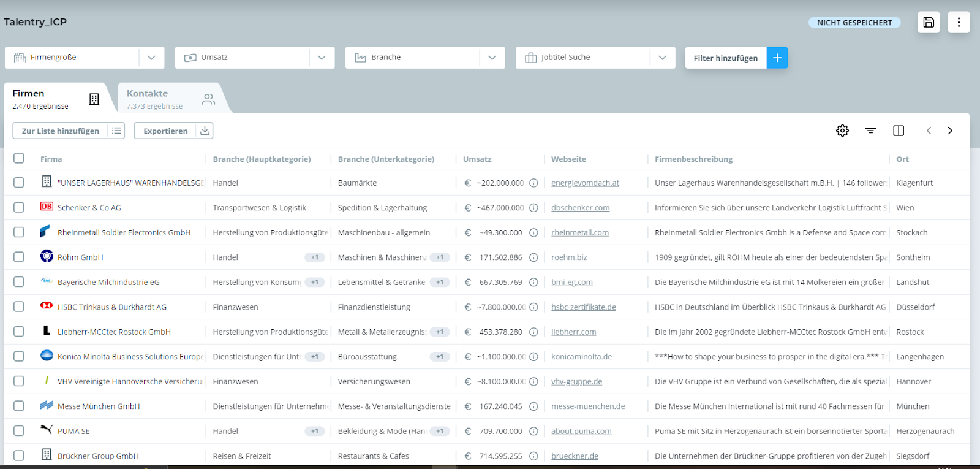Click the Webseite column header
Viewport: 980px width, 469px height.
tap(568, 159)
